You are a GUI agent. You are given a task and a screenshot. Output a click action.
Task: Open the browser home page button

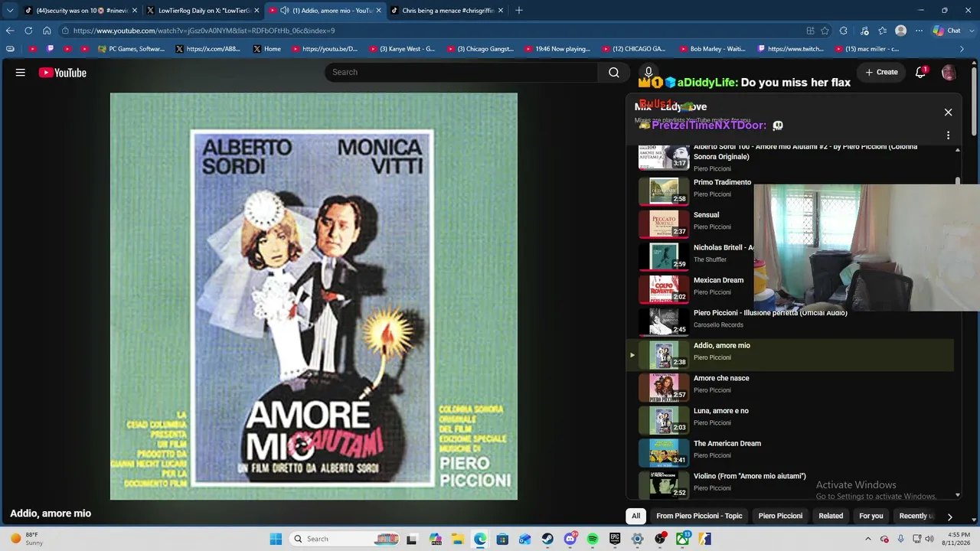click(47, 31)
